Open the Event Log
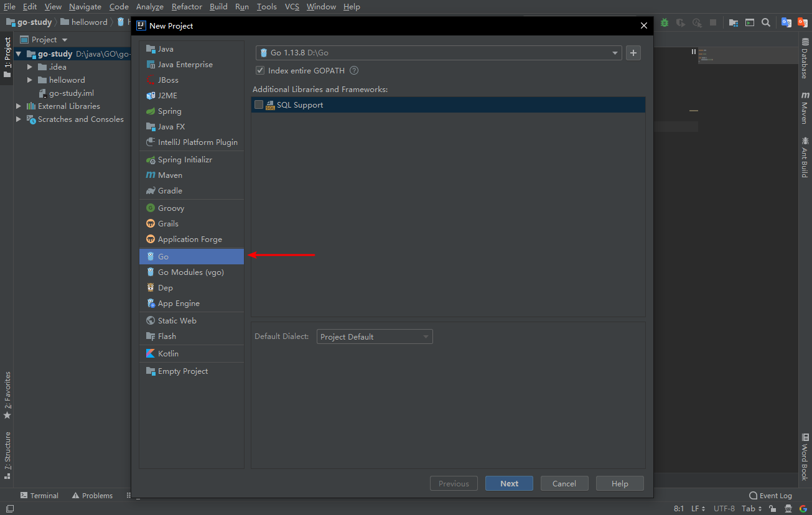The height and width of the screenshot is (515, 812). coord(770,496)
